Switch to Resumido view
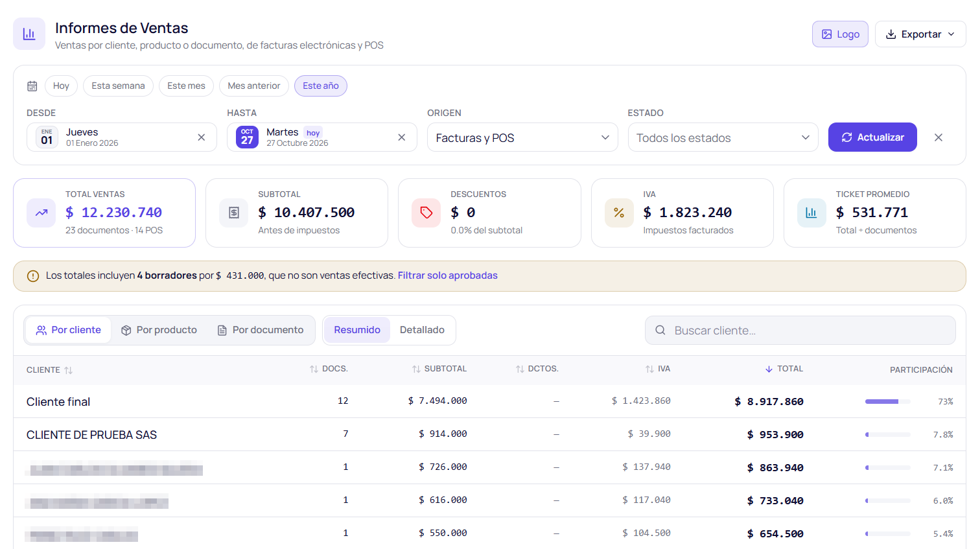Image resolution: width=980 pixels, height=549 pixels. pyautogui.click(x=357, y=330)
